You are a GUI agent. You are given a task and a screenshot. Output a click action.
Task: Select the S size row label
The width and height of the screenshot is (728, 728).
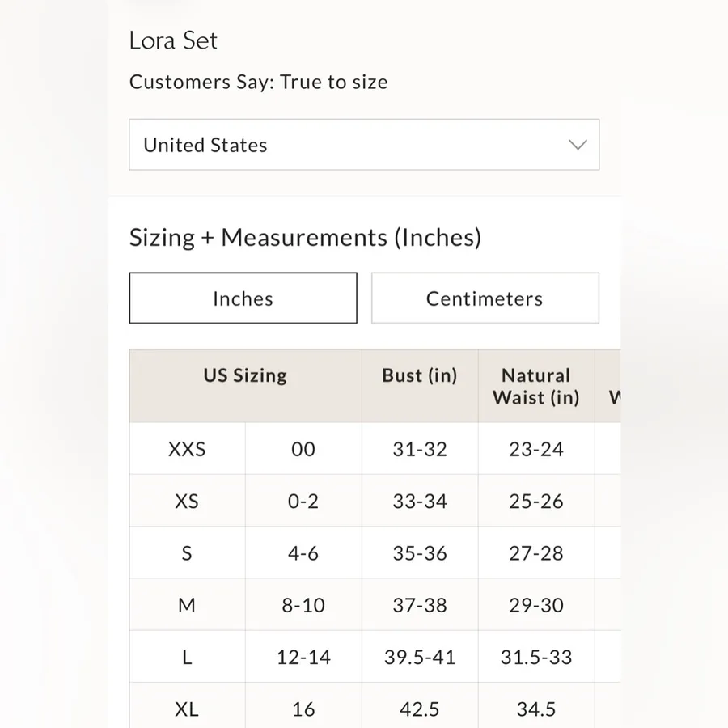pyautogui.click(x=187, y=553)
